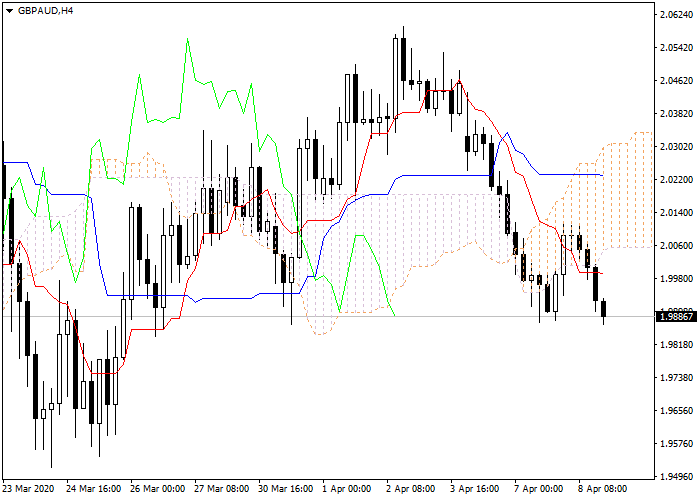Click the 26 Mar 00:00 time label
Screen dimensions: 700x500
tap(158, 489)
